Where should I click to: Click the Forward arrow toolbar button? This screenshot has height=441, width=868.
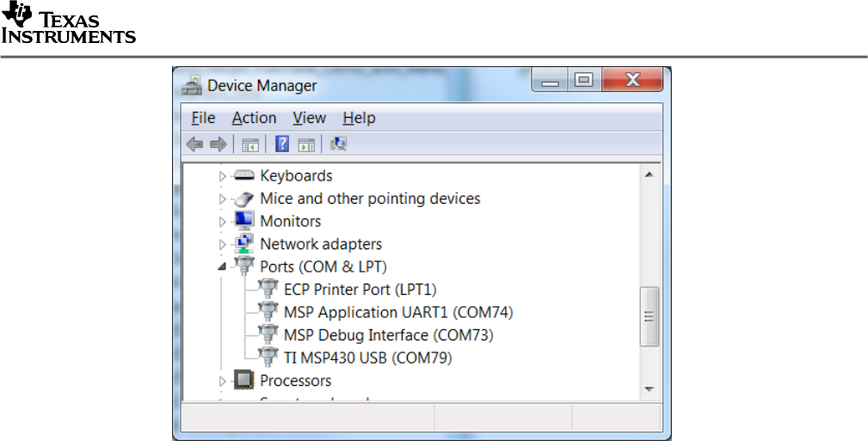click(x=218, y=144)
